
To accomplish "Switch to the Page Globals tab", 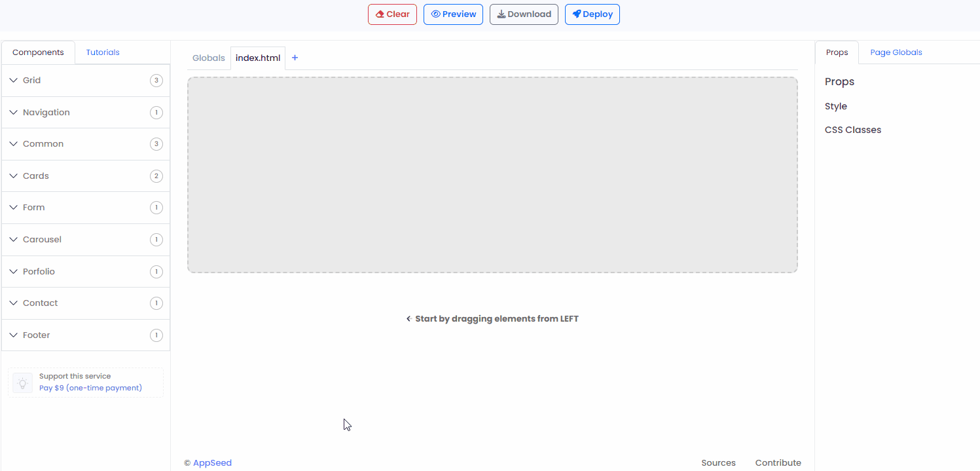I will pos(896,52).
